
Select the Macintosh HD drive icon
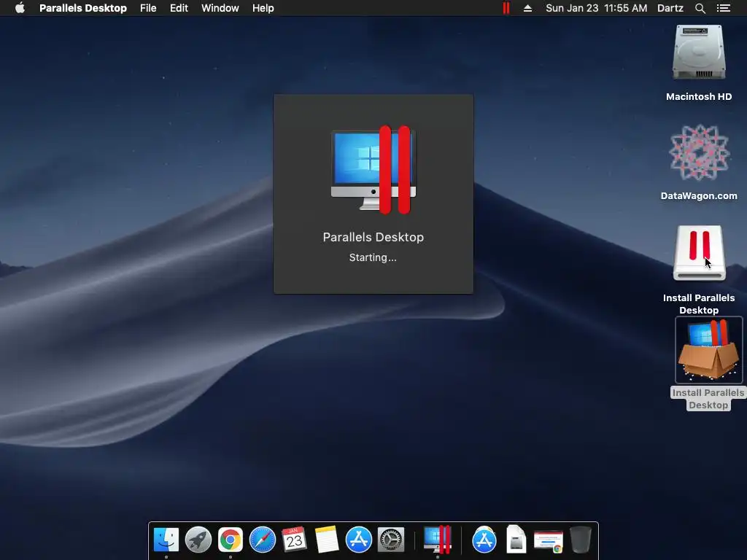(699, 52)
